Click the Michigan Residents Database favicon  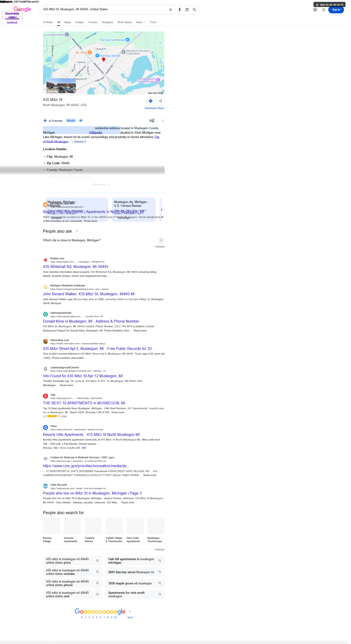tap(46, 287)
